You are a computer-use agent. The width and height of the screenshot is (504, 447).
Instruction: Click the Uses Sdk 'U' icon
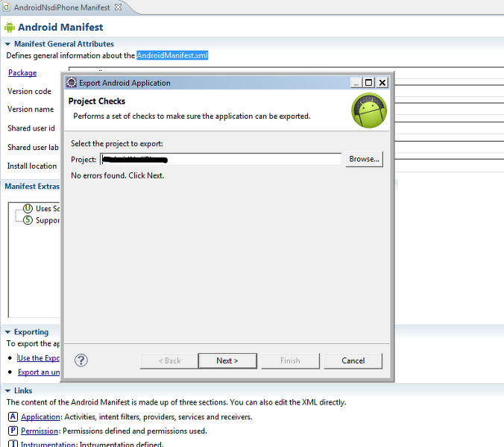click(28, 208)
